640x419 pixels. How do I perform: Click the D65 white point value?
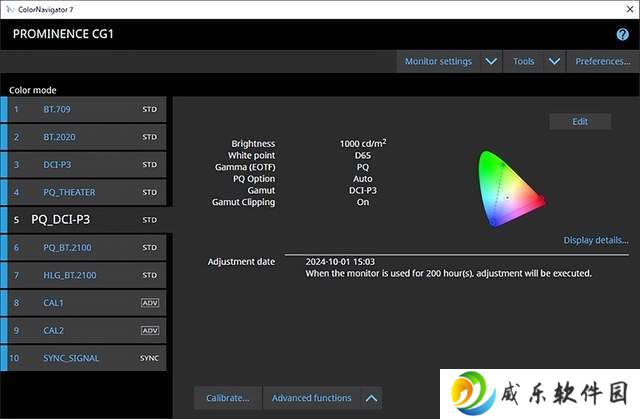click(x=363, y=155)
